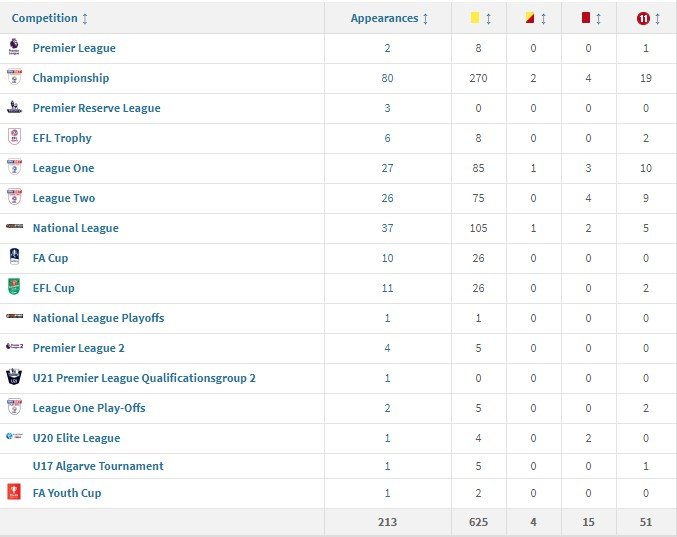Click the Championship logo icon

(x=14, y=78)
